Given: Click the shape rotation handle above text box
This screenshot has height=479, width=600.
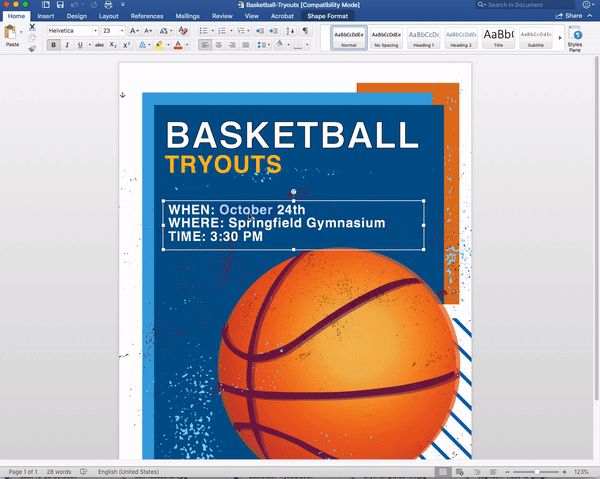Looking at the screenshot, I should [293, 191].
